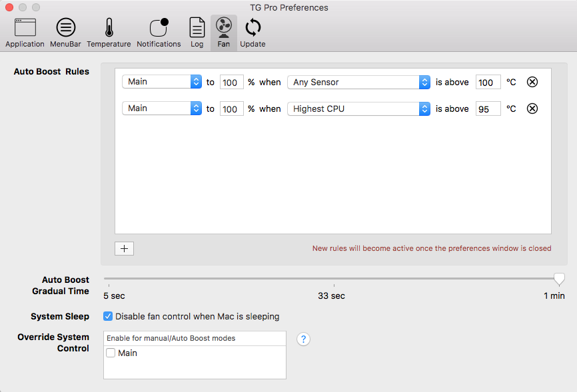Open the Main fan dropdown in the Any Sensor rule
This screenshot has height=392, width=577.
[x=162, y=82]
